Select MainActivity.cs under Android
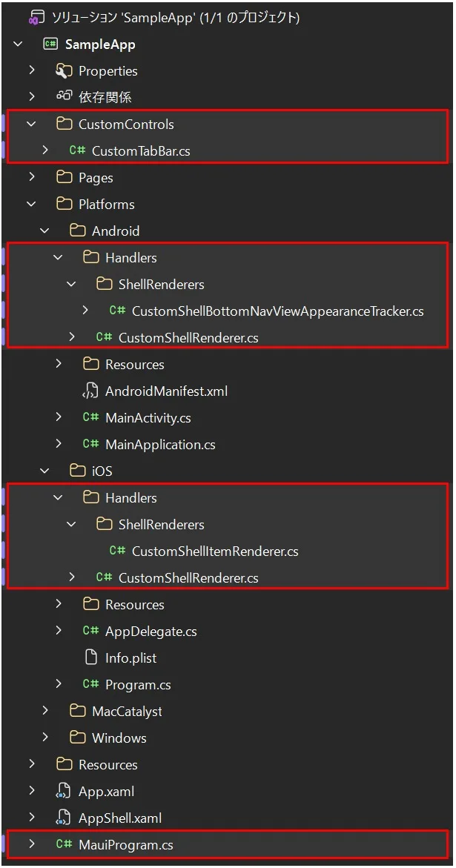The width and height of the screenshot is (456, 868). coord(148,417)
